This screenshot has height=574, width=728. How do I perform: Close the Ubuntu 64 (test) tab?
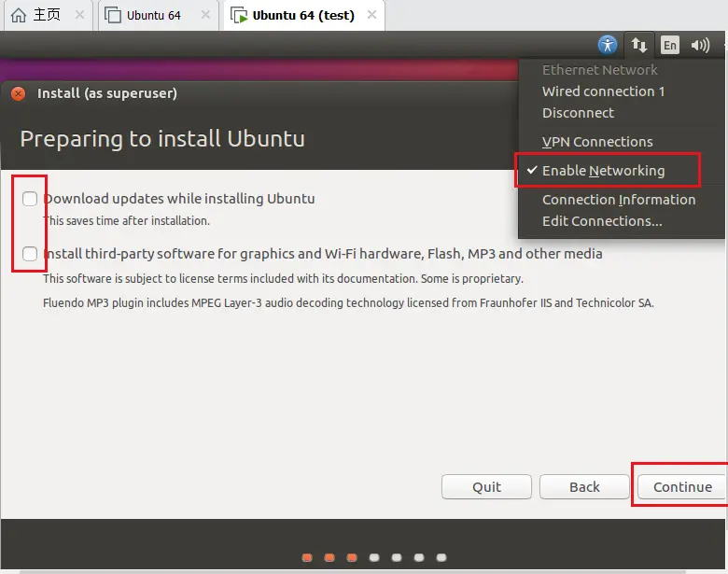(371, 15)
